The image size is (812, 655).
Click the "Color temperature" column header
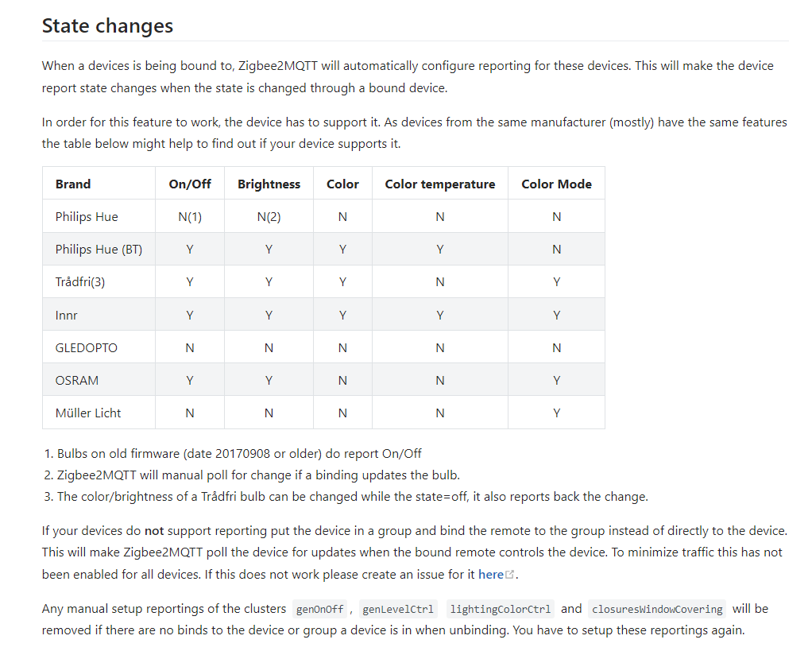439,184
